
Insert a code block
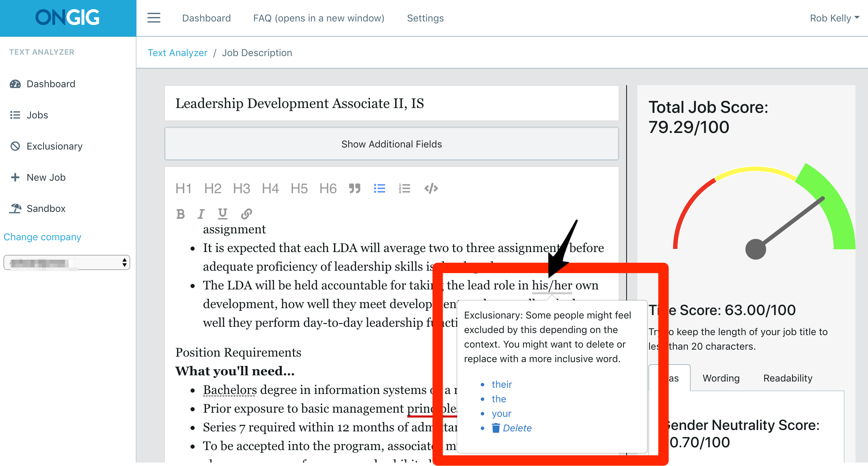431,188
